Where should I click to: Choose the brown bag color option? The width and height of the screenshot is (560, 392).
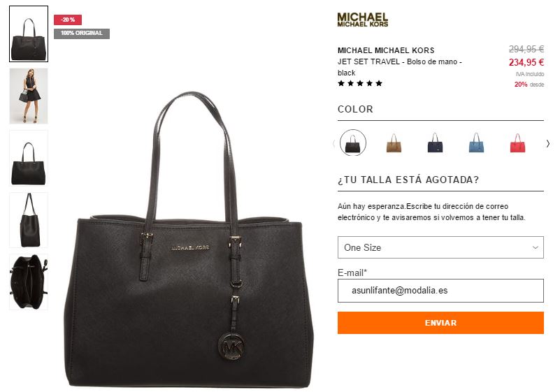pyautogui.click(x=394, y=143)
